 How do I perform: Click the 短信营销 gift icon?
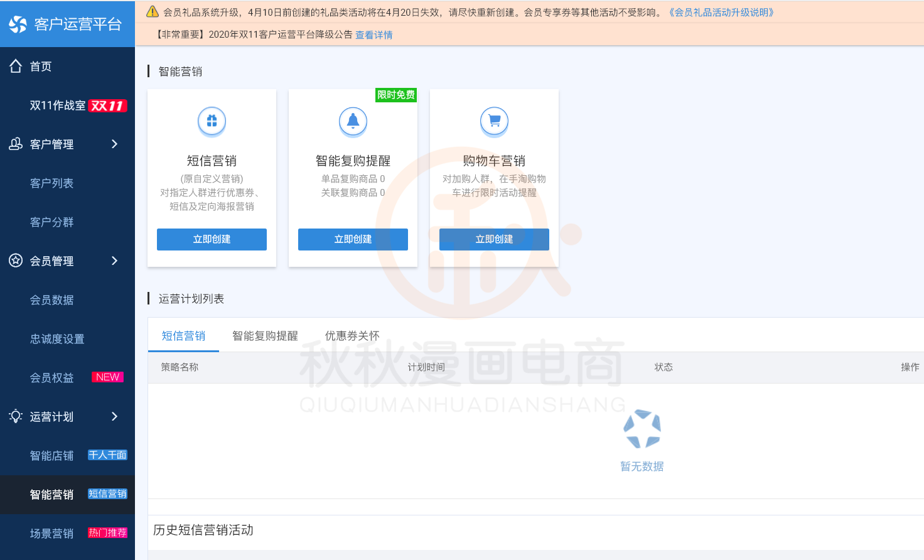coord(212,121)
